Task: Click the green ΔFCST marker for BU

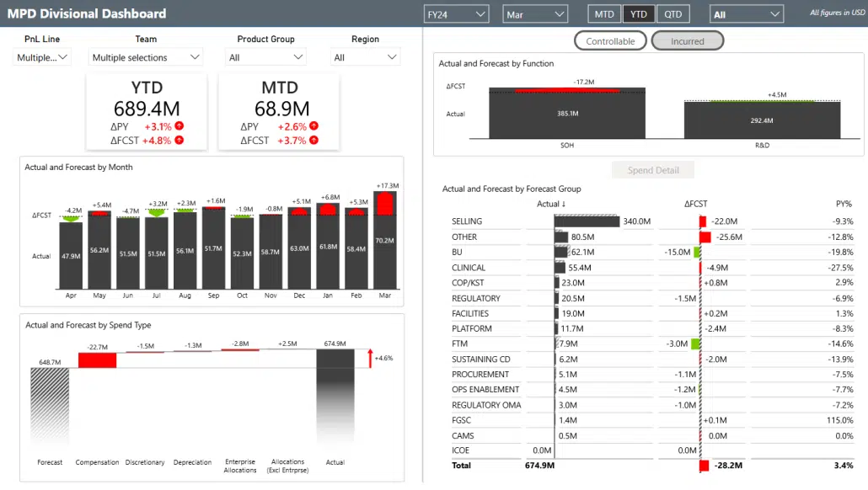Action: click(x=697, y=252)
